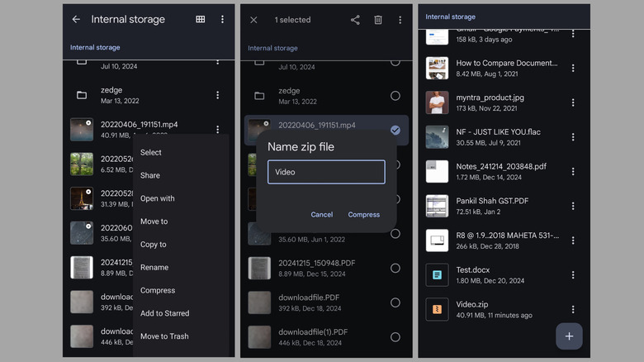Select the zedge folder radio circle
Image resolution: width=644 pixels, height=362 pixels.
click(x=395, y=95)
